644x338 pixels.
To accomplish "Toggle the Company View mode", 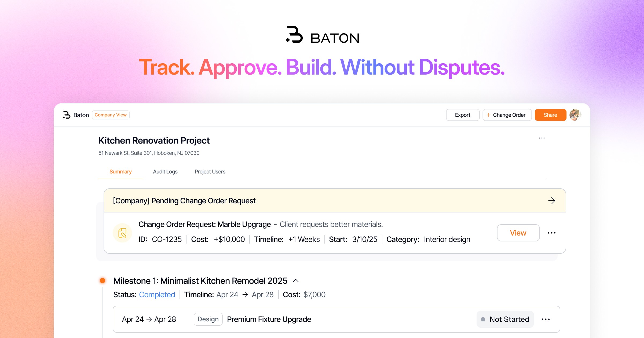I will click(111, 115).
